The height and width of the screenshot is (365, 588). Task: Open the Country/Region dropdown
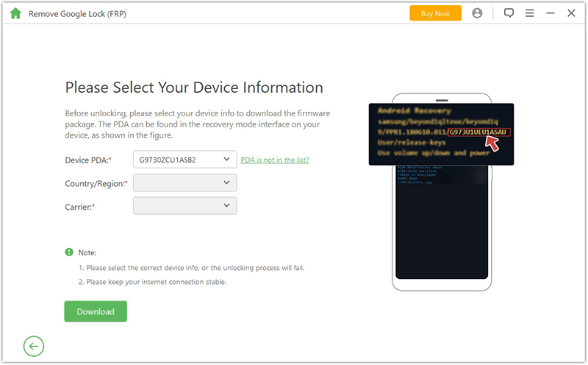[x=185, y=183]
